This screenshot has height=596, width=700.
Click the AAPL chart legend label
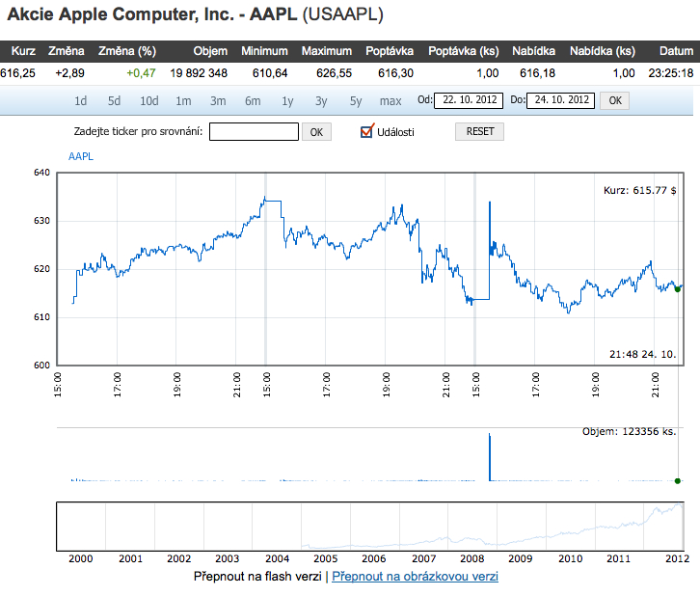click(81, 156)
